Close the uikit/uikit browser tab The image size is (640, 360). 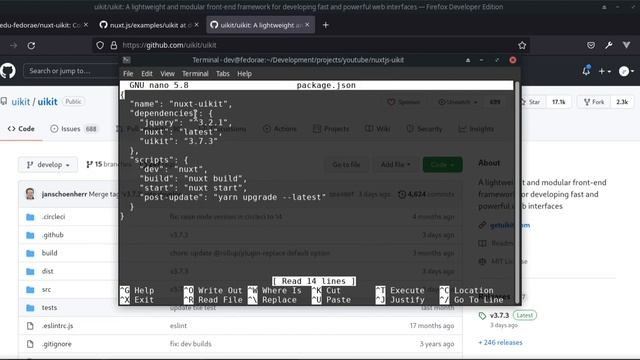(x=307, y=25)
